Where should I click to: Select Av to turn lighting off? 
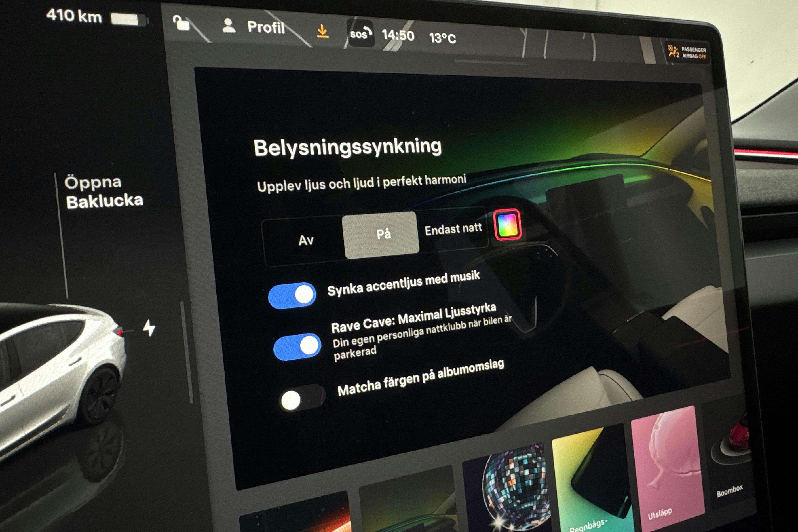point(306,240)
